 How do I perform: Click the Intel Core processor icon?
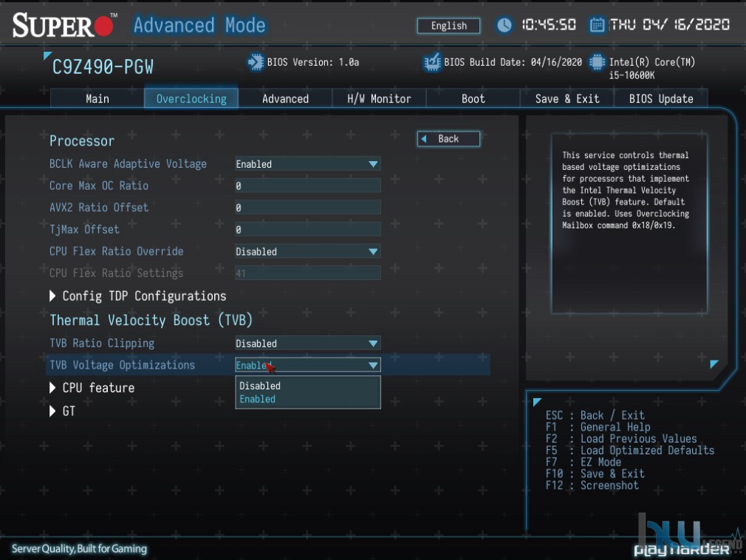coord(597,62)
